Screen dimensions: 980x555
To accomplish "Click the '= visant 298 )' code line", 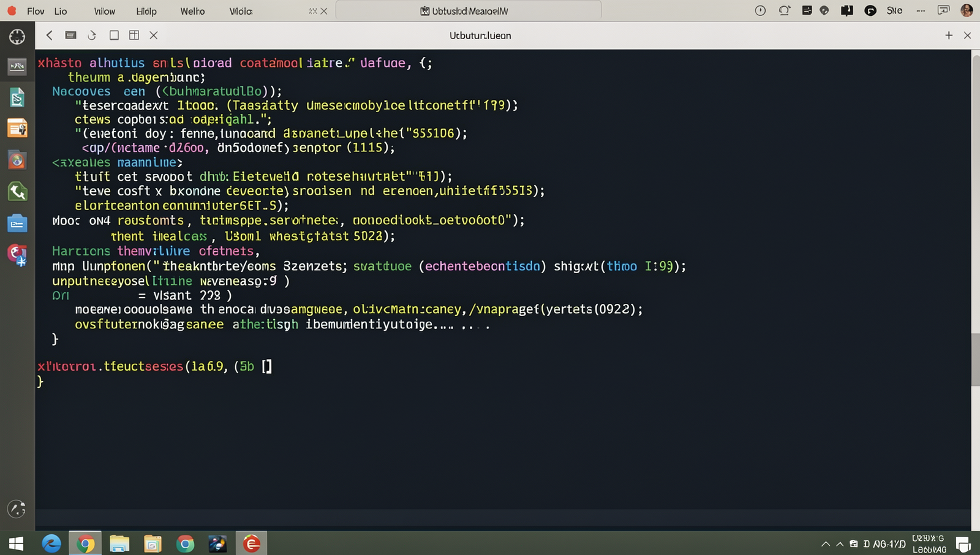I will click(185, 295).
